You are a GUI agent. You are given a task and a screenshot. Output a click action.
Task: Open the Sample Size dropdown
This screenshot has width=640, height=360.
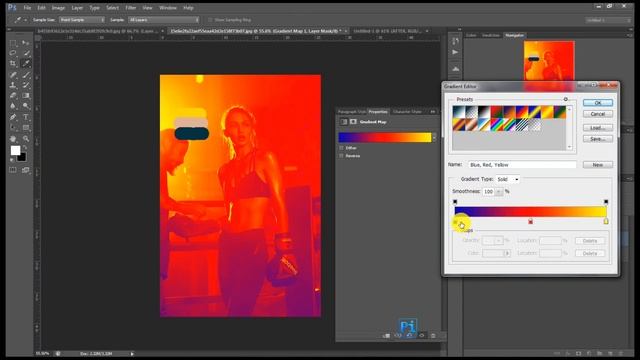click(x=82, y=20)
